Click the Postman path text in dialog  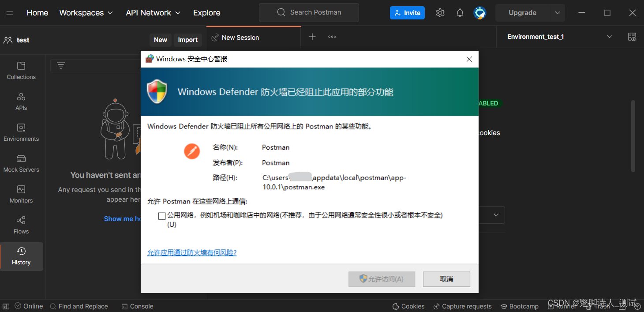[334, 182]
